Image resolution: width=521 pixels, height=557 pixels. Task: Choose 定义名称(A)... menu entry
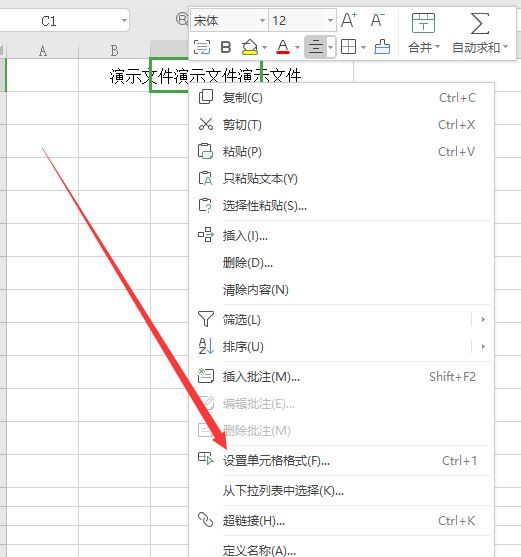coord(341,550)
